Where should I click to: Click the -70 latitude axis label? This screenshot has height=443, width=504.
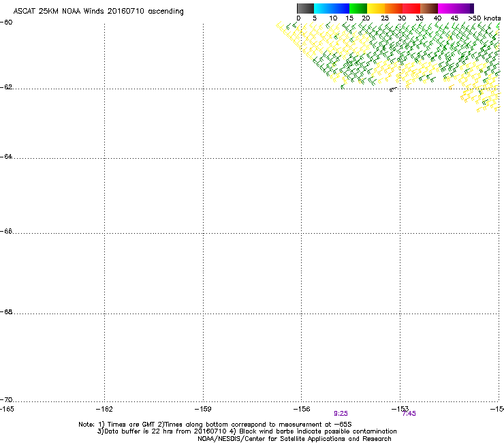pos(6,400)
